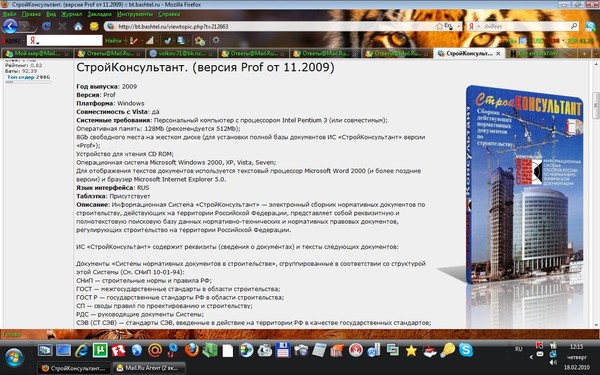Open the Правка menu
The height and width of the screenshot is (375, 600).
coord(31,14)
